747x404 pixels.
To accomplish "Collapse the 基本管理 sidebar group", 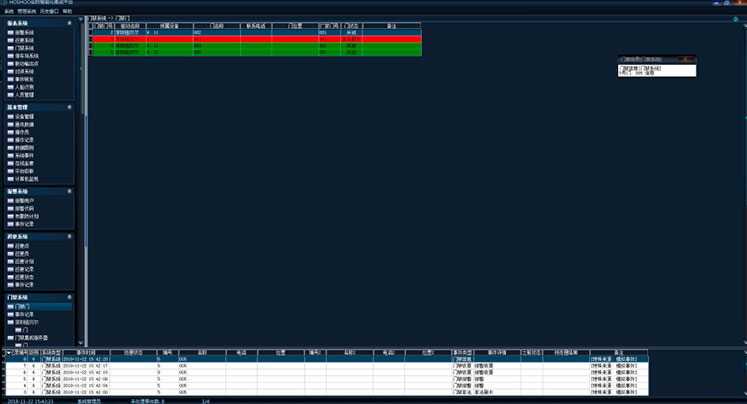I will [70, 106].
